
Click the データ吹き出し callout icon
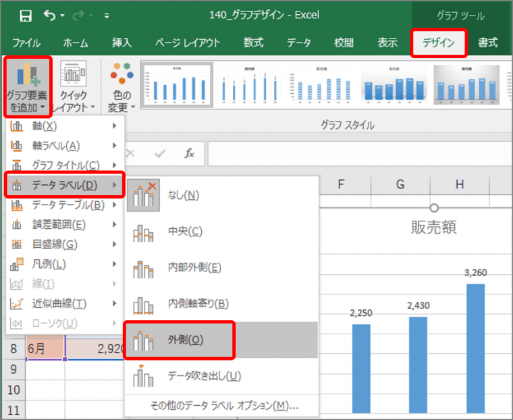143,376
